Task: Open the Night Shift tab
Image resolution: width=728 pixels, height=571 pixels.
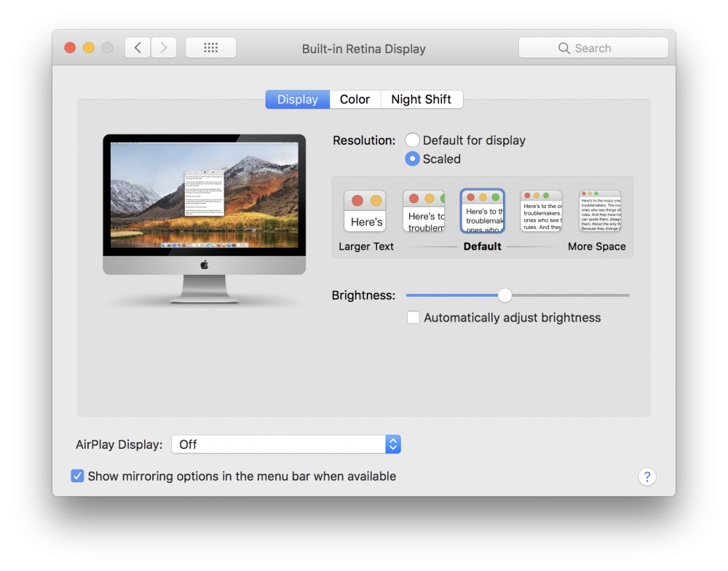Action: (421, 99)
